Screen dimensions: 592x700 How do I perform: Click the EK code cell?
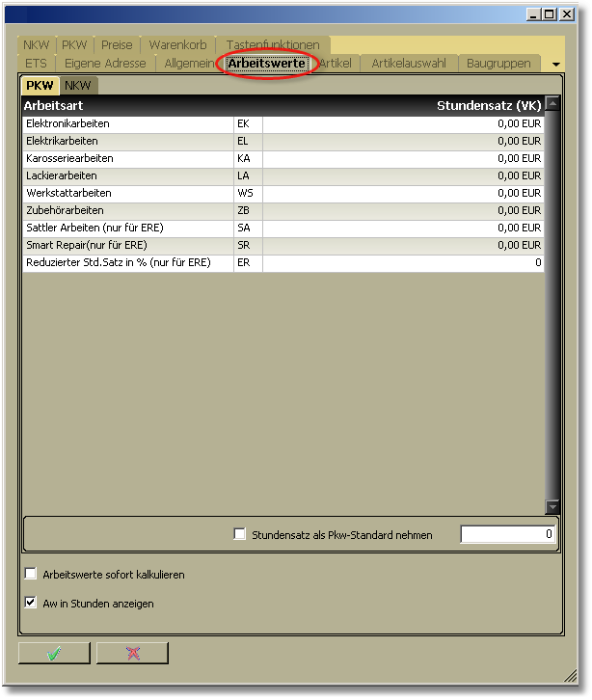click(248, 123)
